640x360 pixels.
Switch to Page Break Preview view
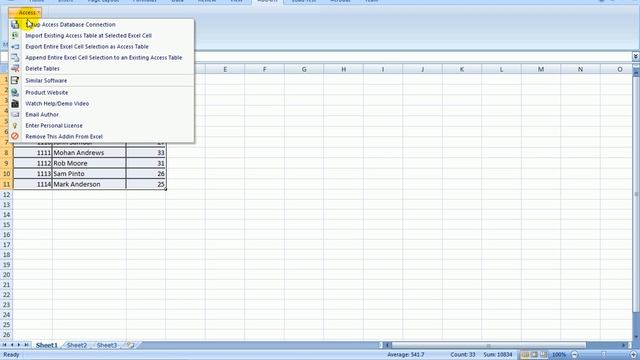coord(543,355)
